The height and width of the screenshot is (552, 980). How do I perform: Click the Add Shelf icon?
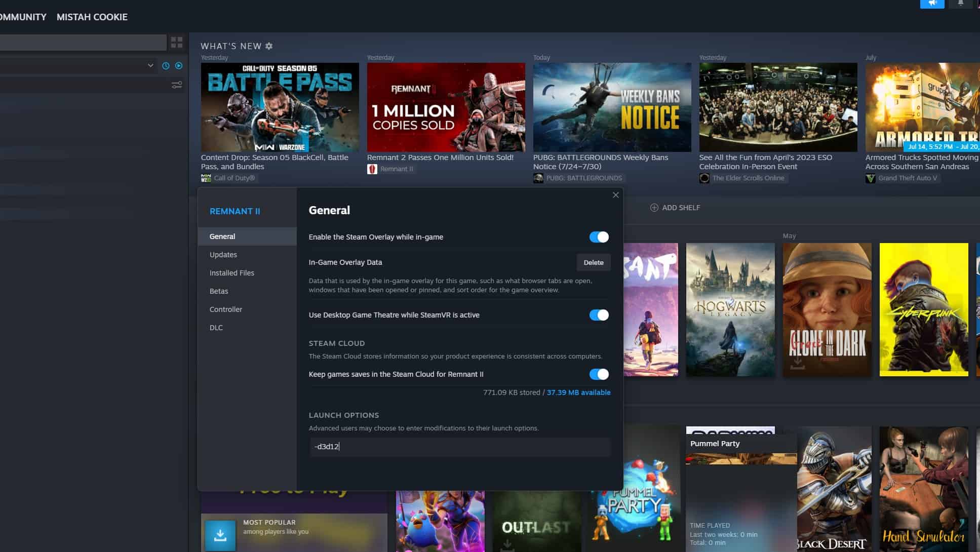pyautogui.click(x=652, y=207)
